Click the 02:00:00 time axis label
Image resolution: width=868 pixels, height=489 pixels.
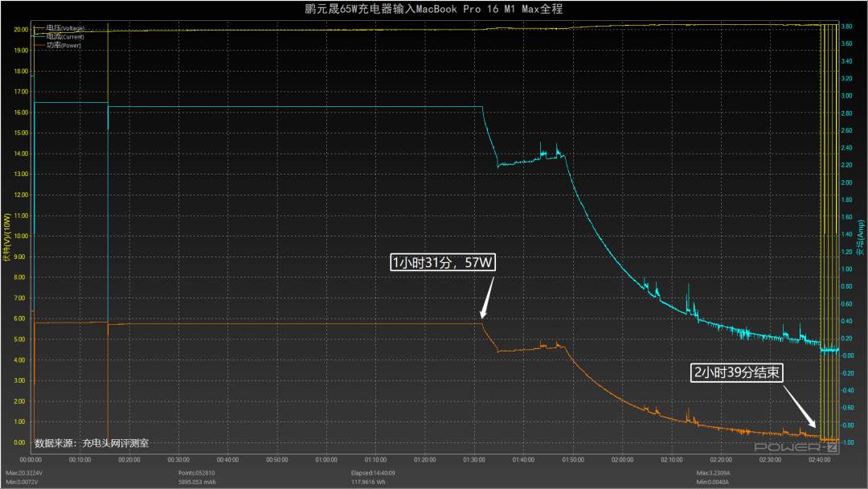coord(622,460)
